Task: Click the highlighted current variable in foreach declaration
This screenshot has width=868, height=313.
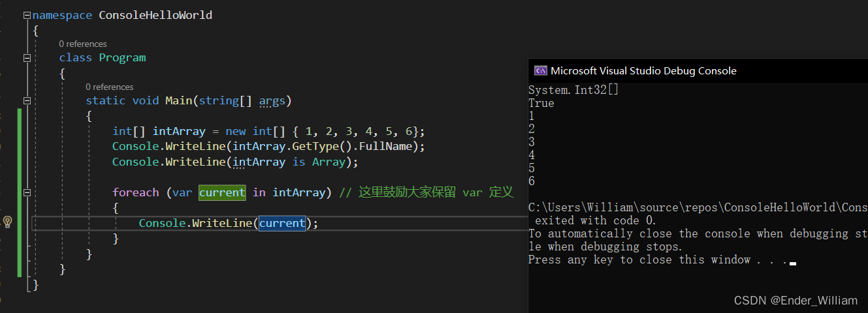Action: tap(222, 192)
